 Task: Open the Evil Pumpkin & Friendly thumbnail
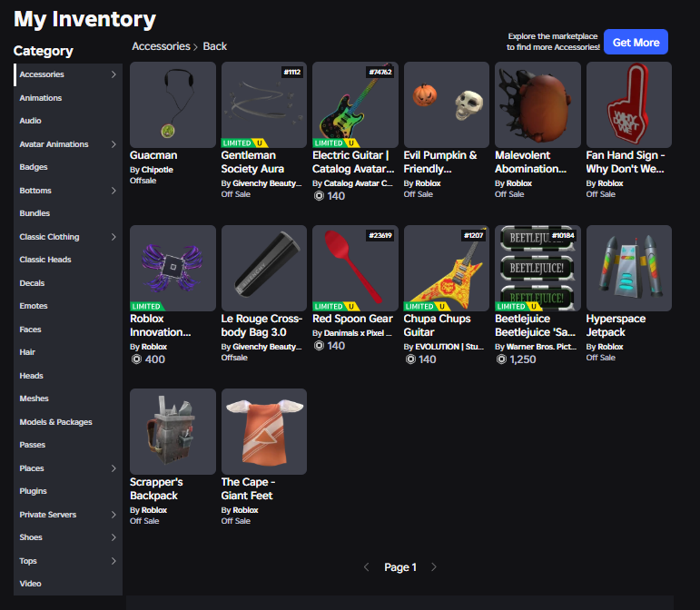point(447,105)
